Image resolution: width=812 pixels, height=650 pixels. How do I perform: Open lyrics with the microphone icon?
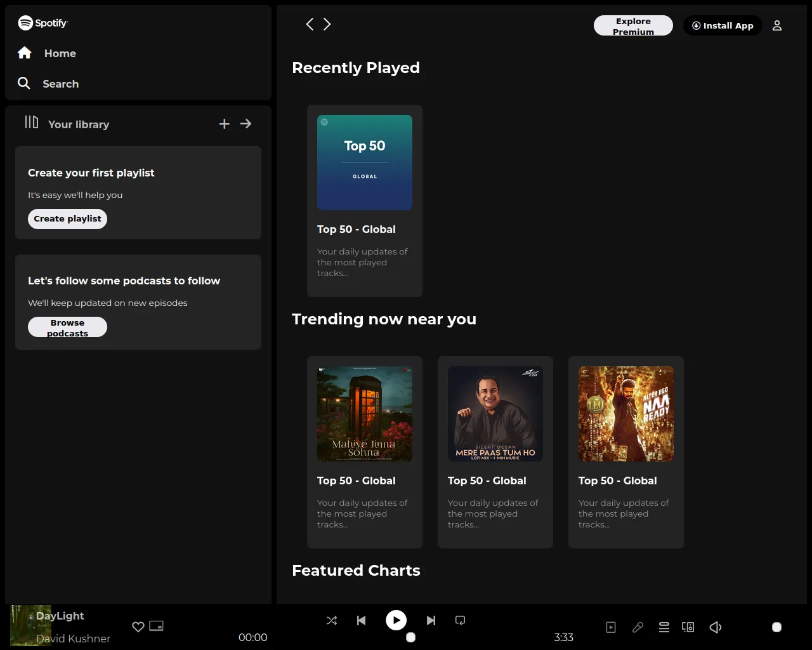(638, 627)
